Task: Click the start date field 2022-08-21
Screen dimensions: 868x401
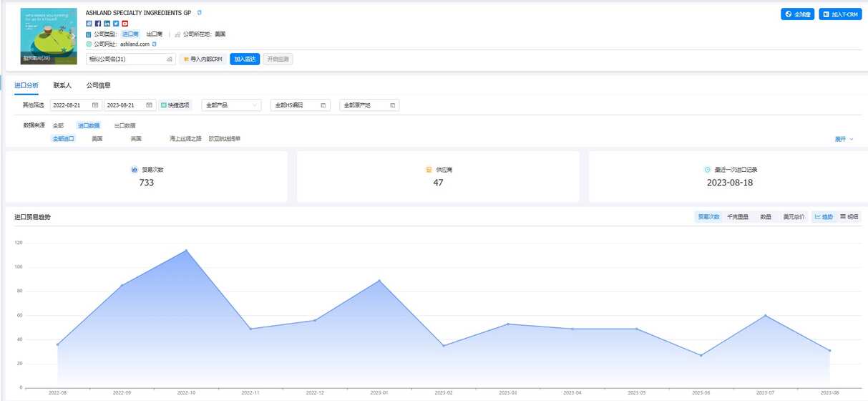Action: [x=75, y=105]
